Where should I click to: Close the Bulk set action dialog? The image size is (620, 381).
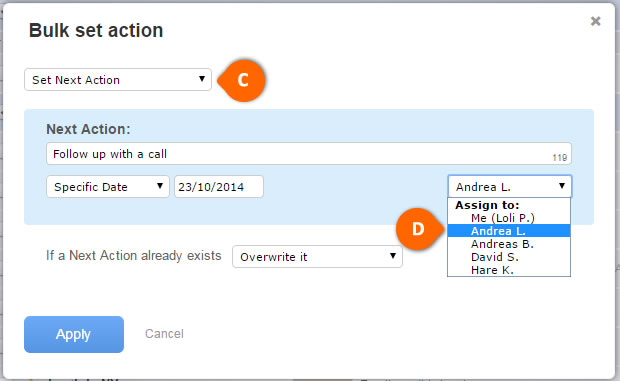(x=595, y=21)
